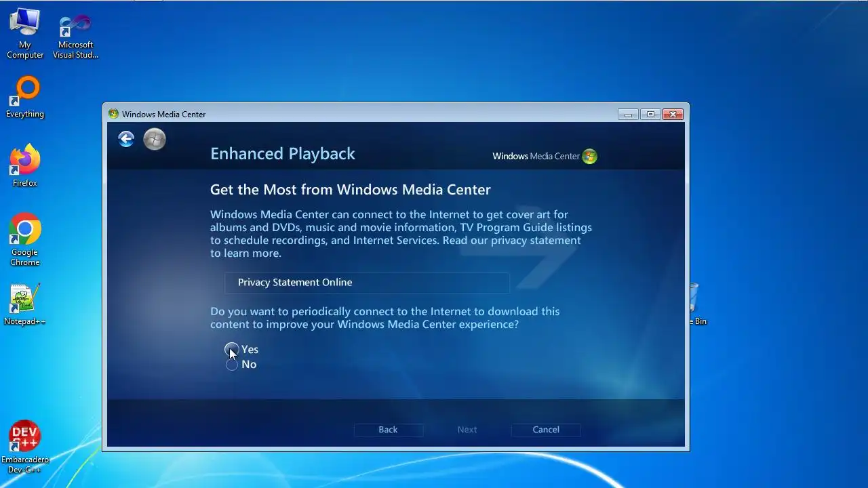Open My Computer desktop icon
This screenshot has height=488, width=868.
(x=25, y=33)
